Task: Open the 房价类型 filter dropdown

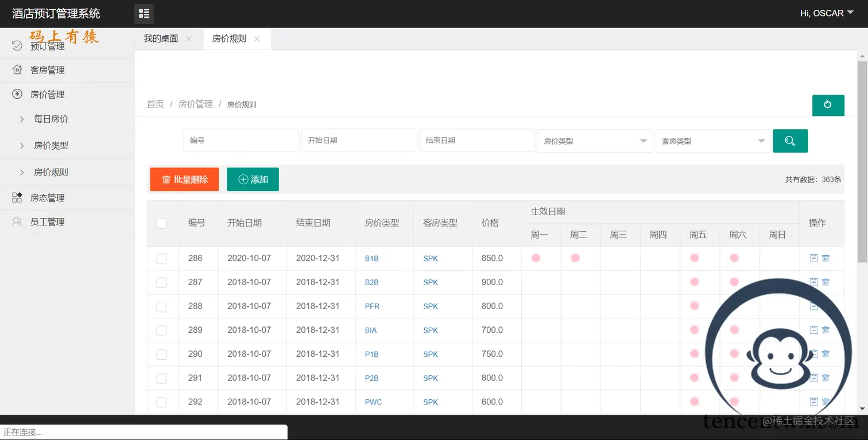Action: [595, 141]
